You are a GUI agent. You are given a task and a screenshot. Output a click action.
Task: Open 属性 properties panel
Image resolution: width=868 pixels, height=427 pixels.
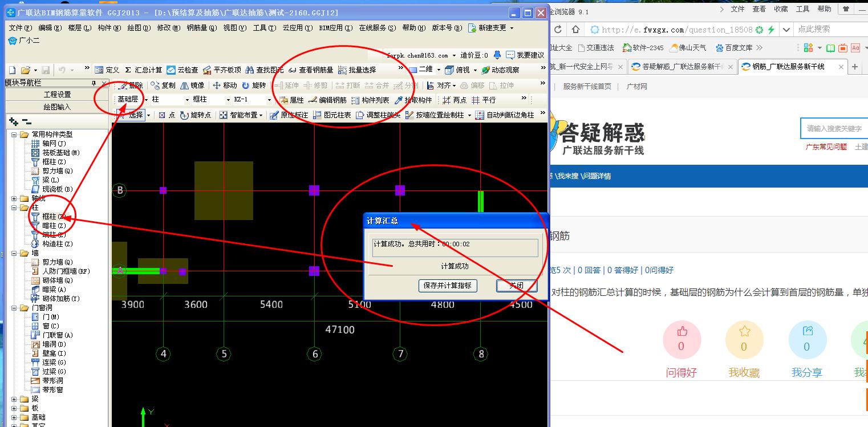(291, 100)
